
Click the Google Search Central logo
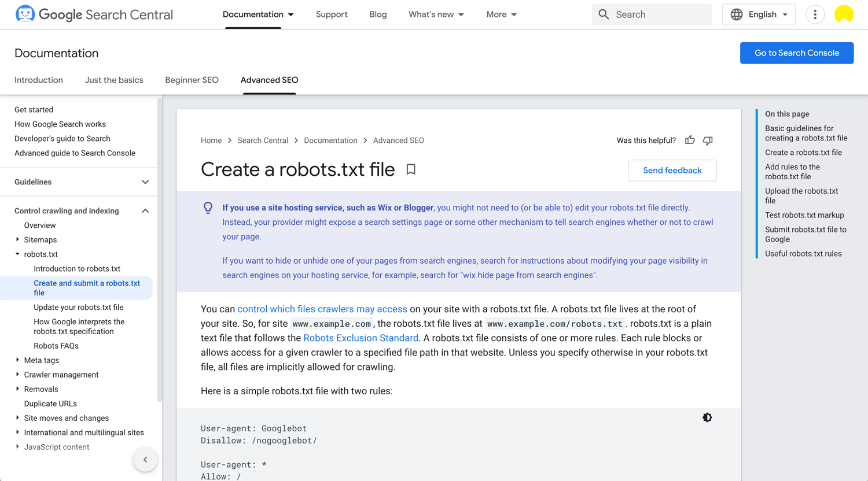tap(94, 14)
